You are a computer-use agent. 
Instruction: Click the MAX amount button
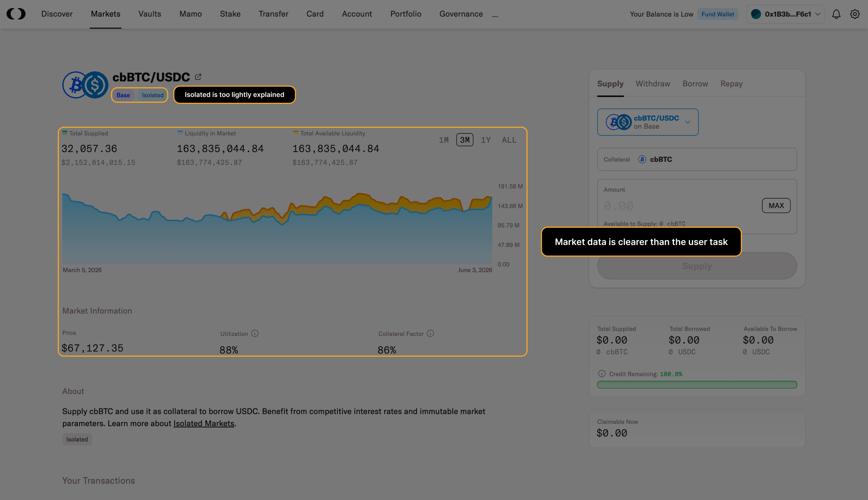click(x=776, y=205)
